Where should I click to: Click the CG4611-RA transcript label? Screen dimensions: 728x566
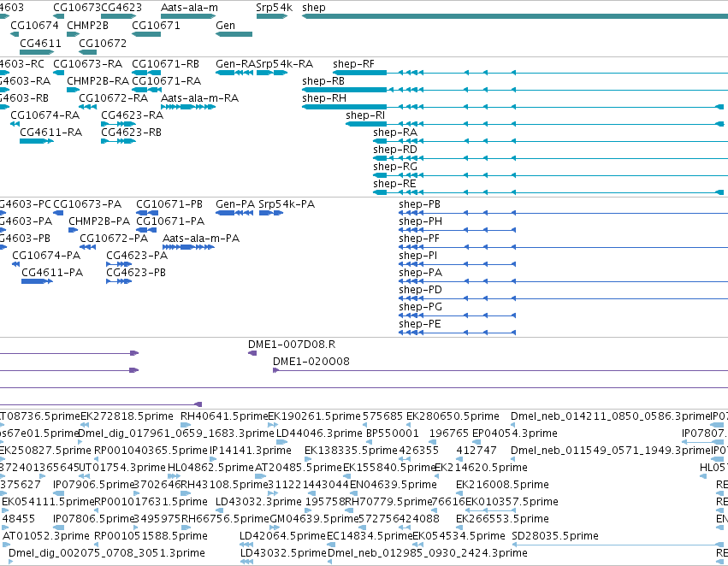(x=51, y=133)
